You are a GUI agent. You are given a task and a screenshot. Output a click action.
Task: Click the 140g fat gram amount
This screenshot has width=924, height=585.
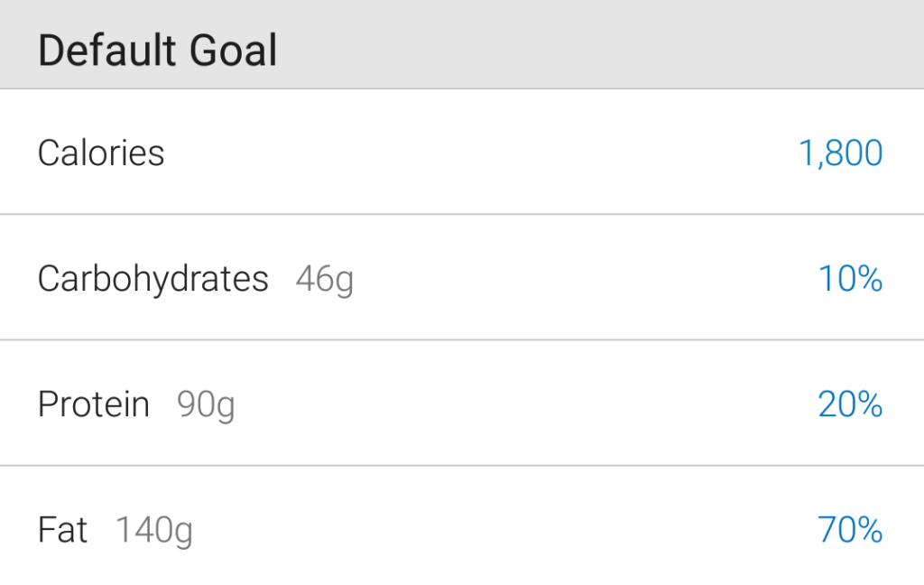click(x=154, y=531)
